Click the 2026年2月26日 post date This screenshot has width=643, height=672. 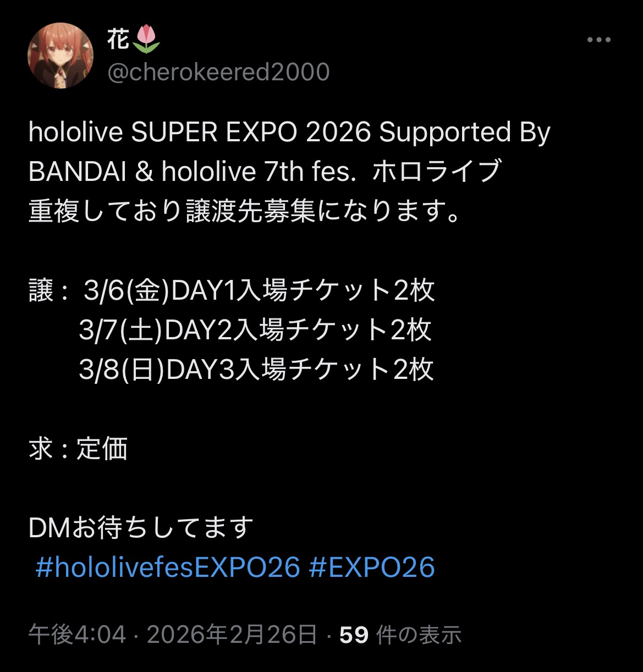[232, 635]
